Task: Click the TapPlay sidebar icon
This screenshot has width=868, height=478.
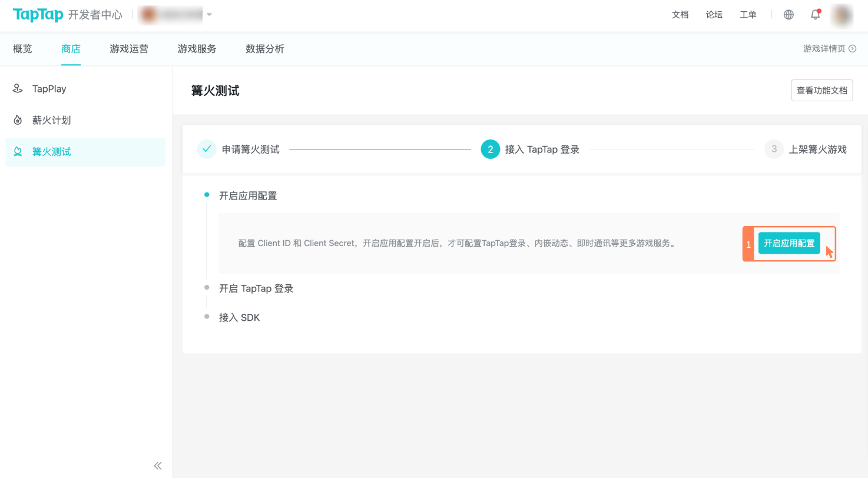Action: (x=18, y=89)
